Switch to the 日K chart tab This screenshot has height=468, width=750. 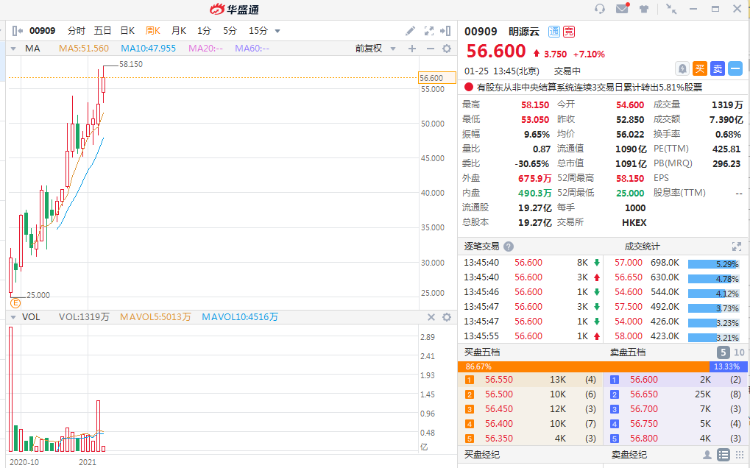[x=127, y=31]
